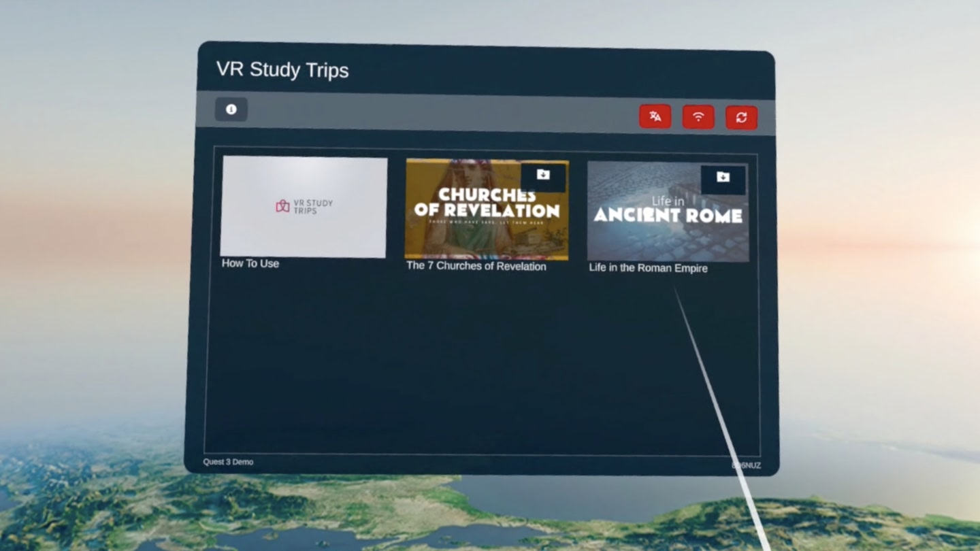This screenshot has height=551, width=980.
Task: Click the 'Quest 3 Demo' footer text
Action: coord(228,462)
